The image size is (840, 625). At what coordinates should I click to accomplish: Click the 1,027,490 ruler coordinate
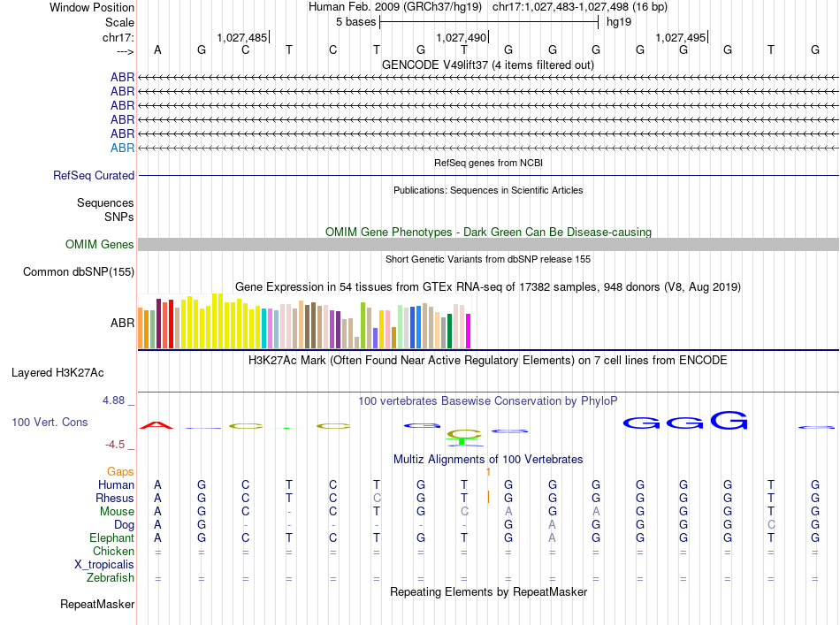tap(462, 37)
